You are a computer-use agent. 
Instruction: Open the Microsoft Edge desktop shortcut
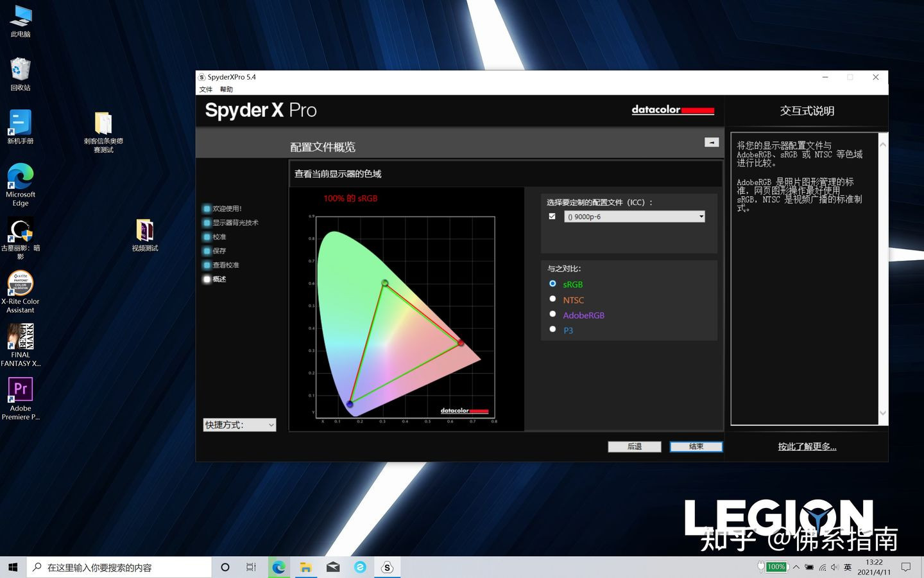click(x=21, y=185)
